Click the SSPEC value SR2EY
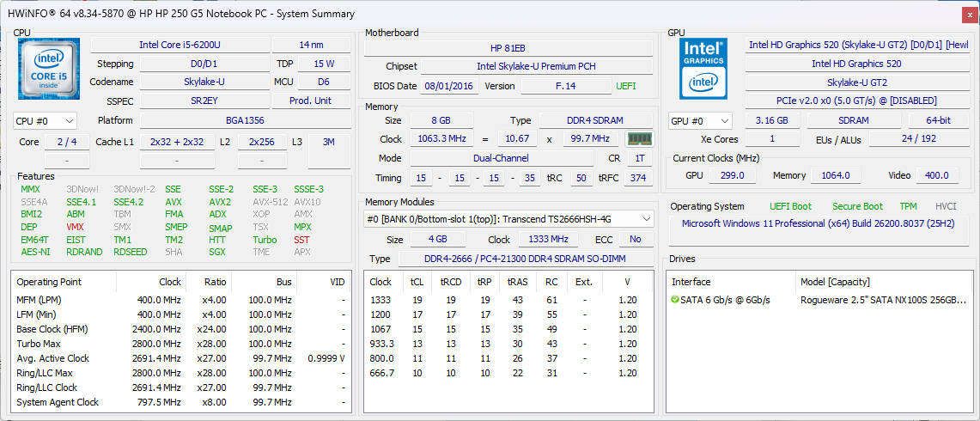The image size is (980, 421). 204,101
